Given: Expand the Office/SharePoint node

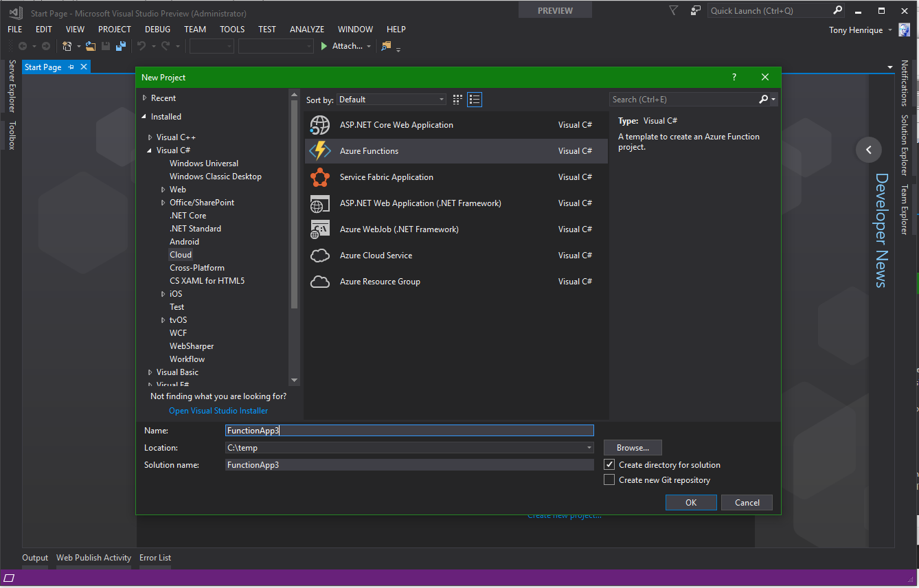Looking at the screenshot, I should 163,203.
